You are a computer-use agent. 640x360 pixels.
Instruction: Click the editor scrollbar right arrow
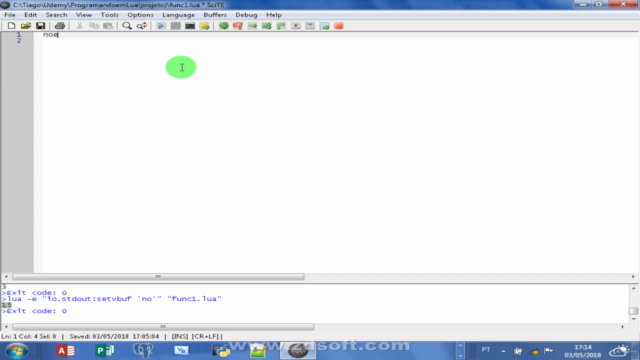point(633,277)
